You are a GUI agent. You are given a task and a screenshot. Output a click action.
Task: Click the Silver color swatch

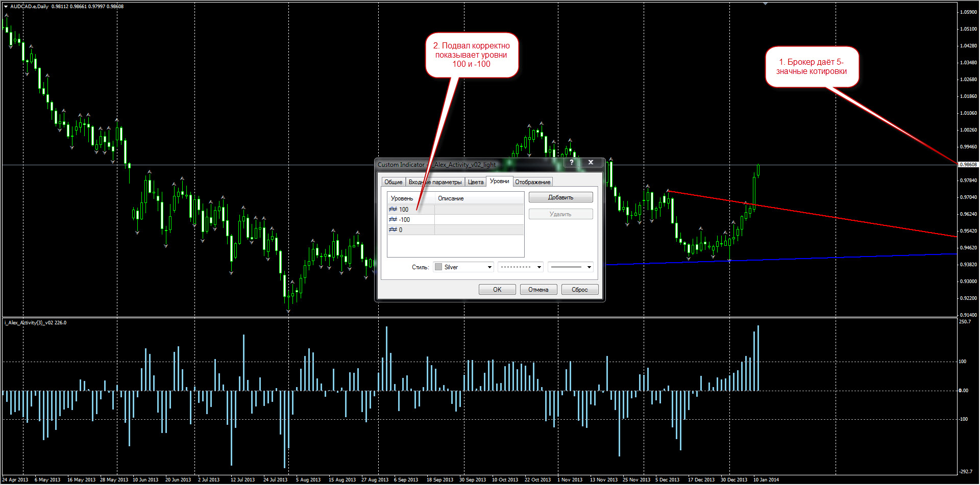(438, 267)
